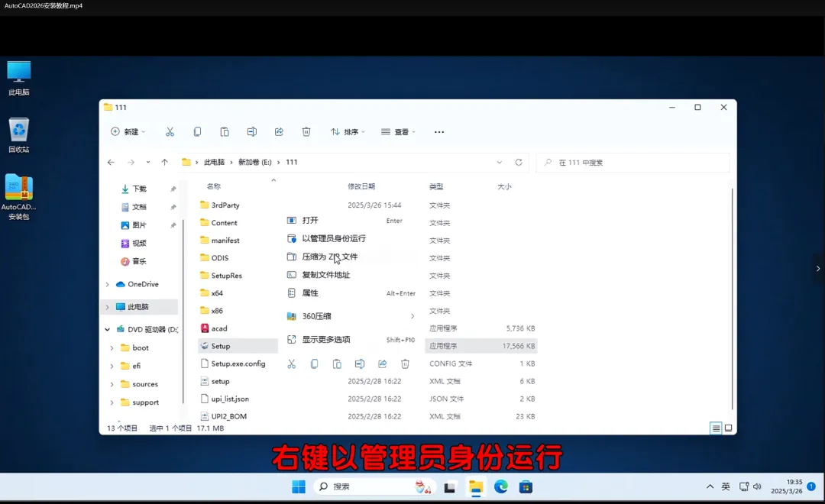Click 此电脑 in the address breadcrumb
This screenshot has width=825, height=504.
pos(214,162)
